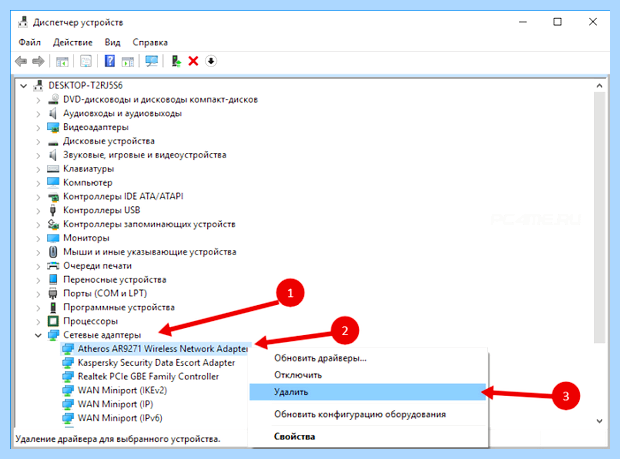Click the red X uninstall device icon
This screenshot has width=620, height=459.
(x=193, y=61)
